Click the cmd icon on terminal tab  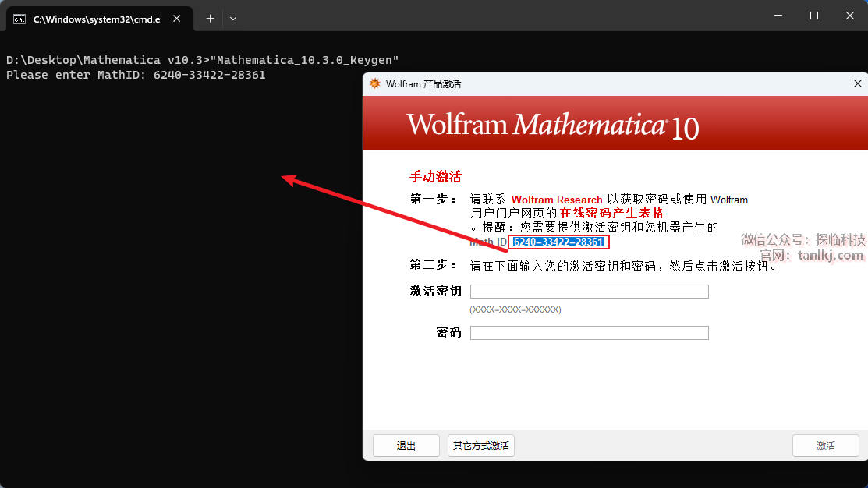[19, 19]
